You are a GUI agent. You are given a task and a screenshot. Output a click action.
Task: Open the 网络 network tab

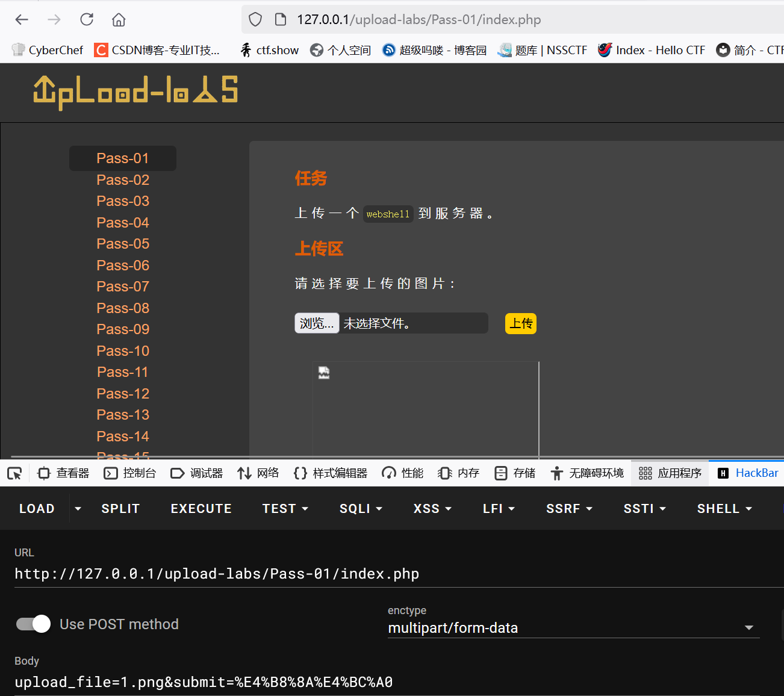[x=258, y=473]
